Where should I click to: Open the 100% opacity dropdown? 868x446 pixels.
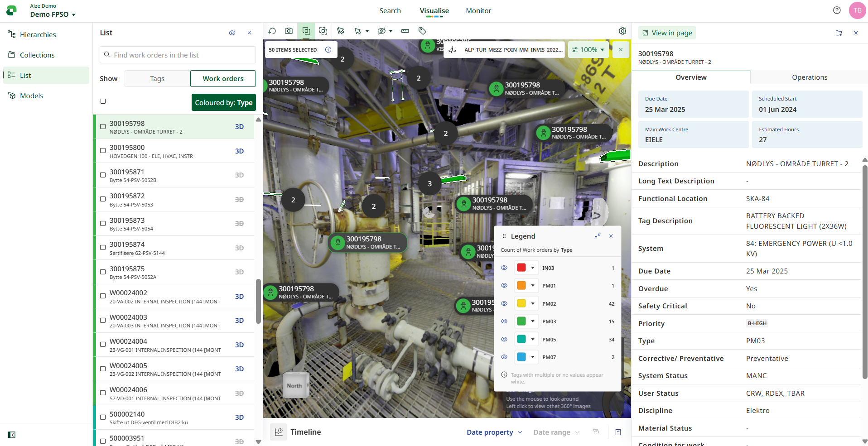[588, 50]
